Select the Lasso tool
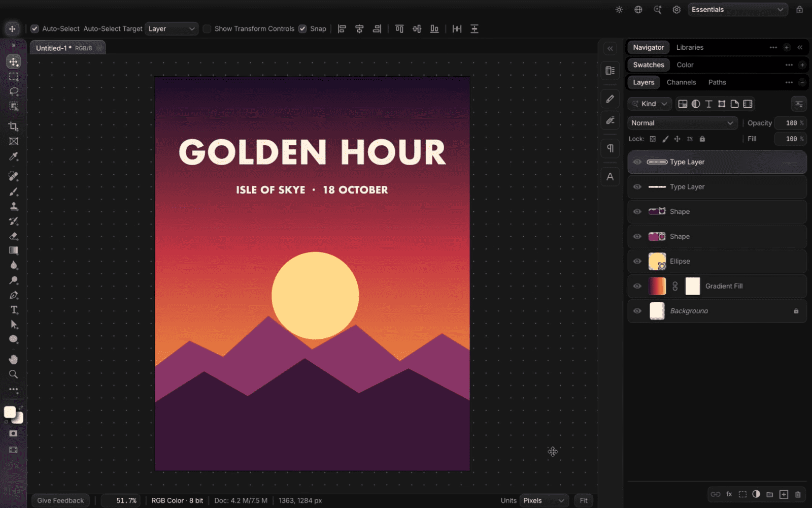This screenshot has width=812, height=508. click(x=14, y=91)
